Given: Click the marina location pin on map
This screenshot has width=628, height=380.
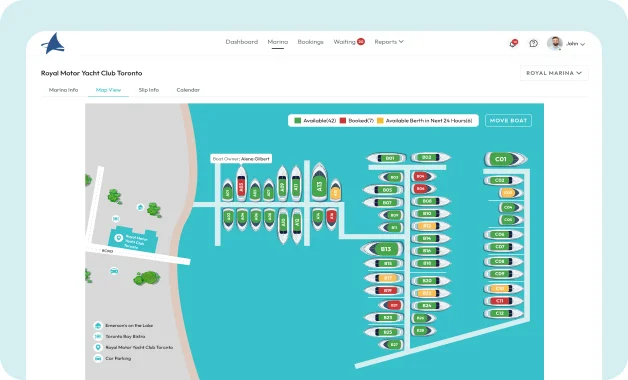Looking at the screenshot, I should pyautogui.click(x=119, y=238).
